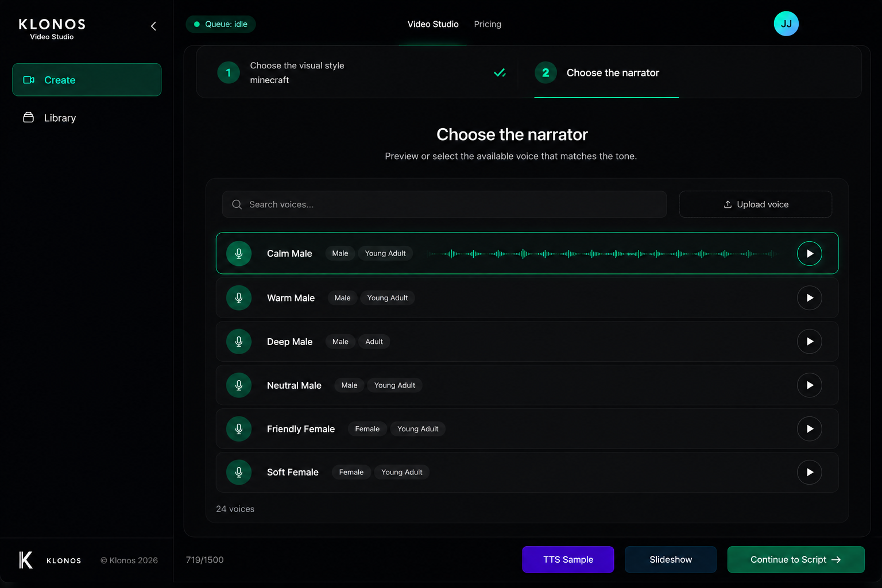Click the microphone icon for Deep Male
This screenshot has width=882, height=588.
(x=239, y=342)
